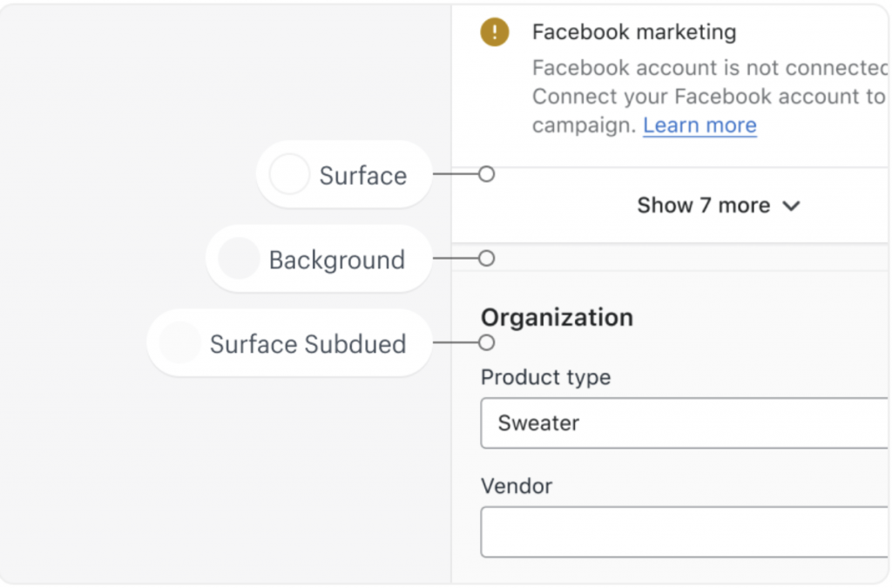The width and height of the screenshot is (892, 588).
Task: Click the Surface annotation marker dot
Action: tap(487, 174)
